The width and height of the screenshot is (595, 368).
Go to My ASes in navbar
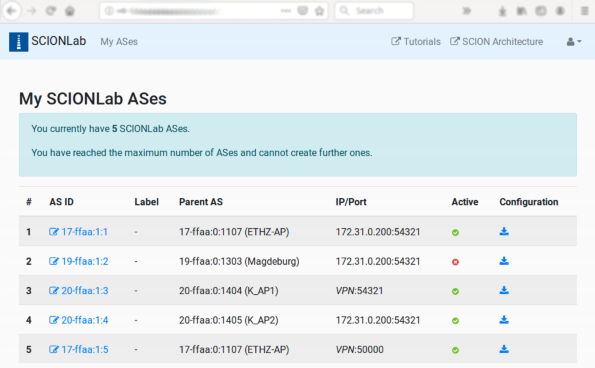pos(119,42)
